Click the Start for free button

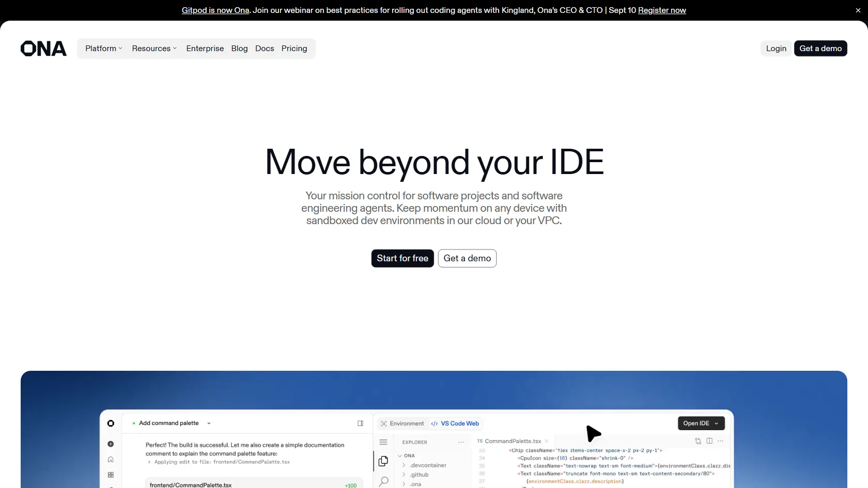(x=402, y=258)
